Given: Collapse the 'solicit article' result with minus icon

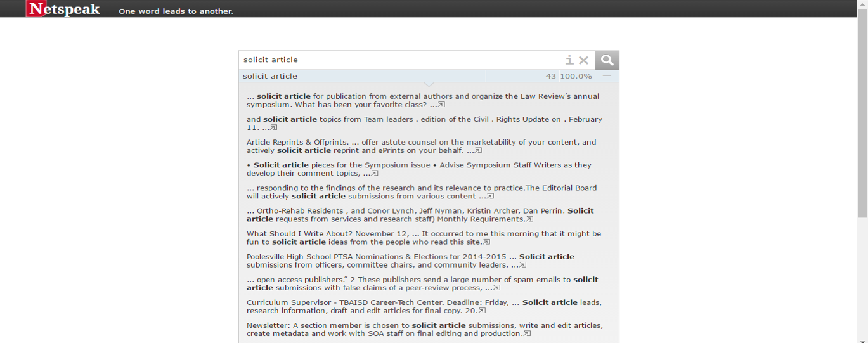Looking at the screenshot, I should tap(607, 76).
